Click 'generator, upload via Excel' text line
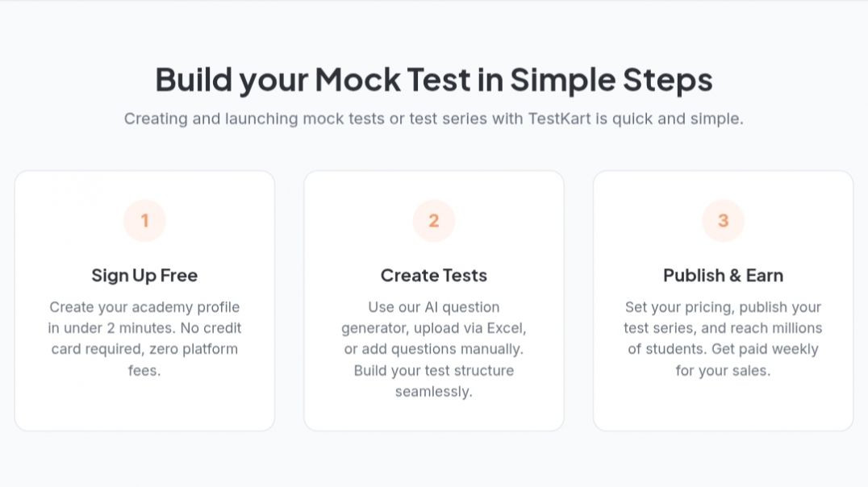This screenshot has height=487, width=868. pos(434,328)
